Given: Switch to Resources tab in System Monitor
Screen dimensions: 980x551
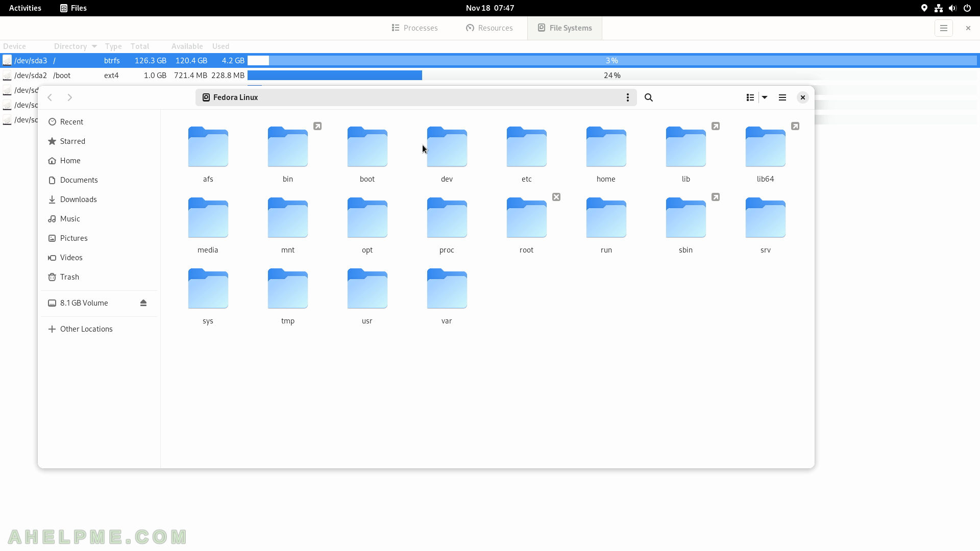Looking at the screenshot, I should tap(489, 28).
